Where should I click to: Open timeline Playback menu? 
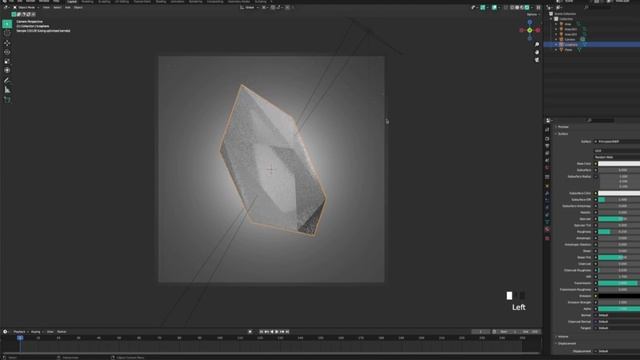point(19,332)
